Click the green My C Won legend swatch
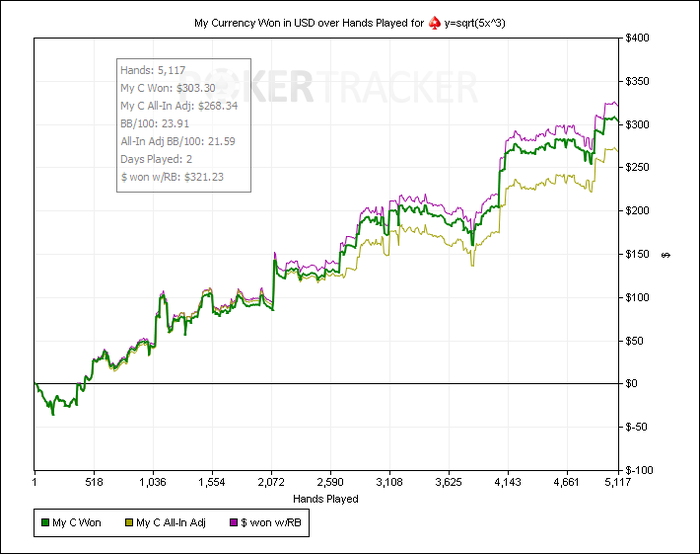This screenshot has width=700, height=554. click(45, 522)
